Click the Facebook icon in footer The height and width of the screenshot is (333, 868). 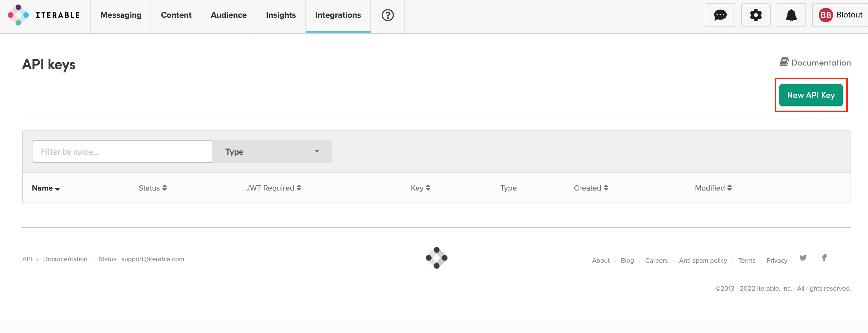[824, 258]
